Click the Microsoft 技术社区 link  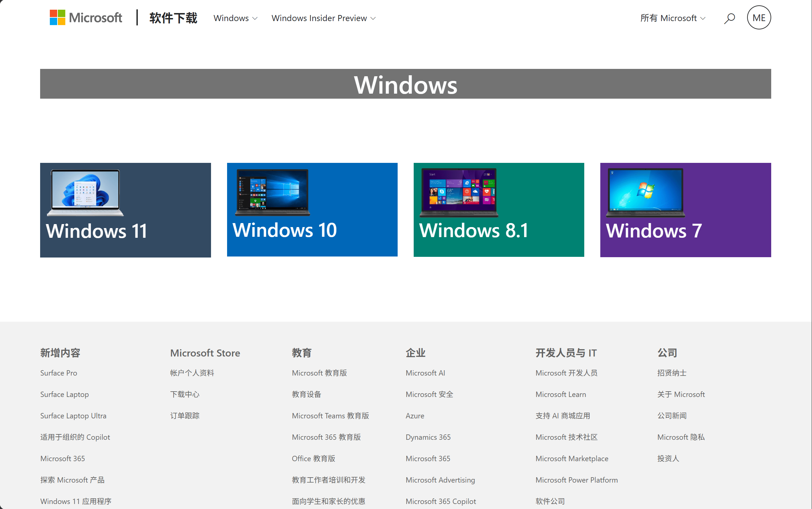[566, 437]
